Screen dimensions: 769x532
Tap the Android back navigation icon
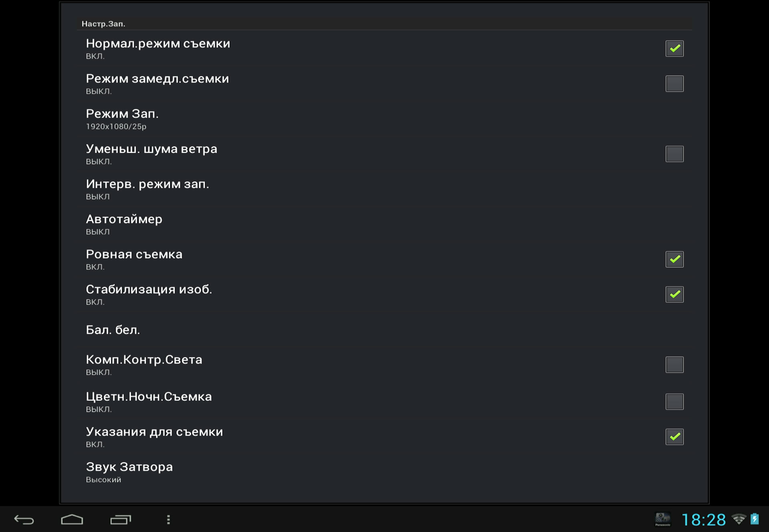[24, 520]
